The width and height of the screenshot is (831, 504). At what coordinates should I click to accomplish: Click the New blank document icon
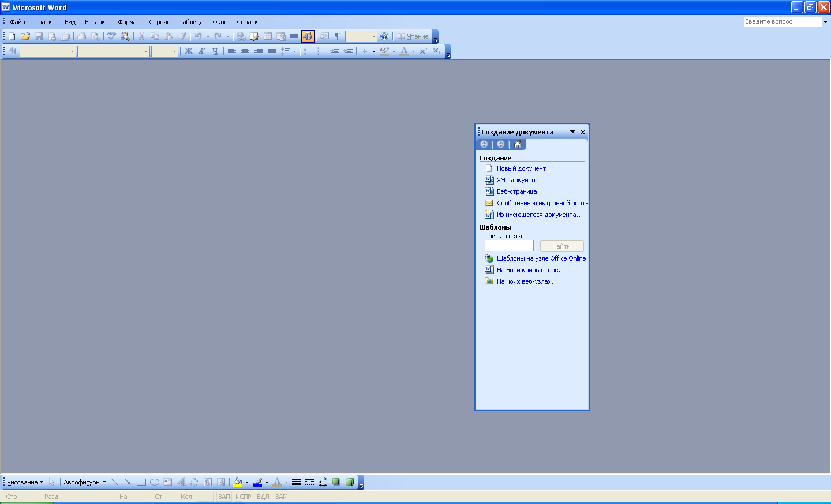12,36
